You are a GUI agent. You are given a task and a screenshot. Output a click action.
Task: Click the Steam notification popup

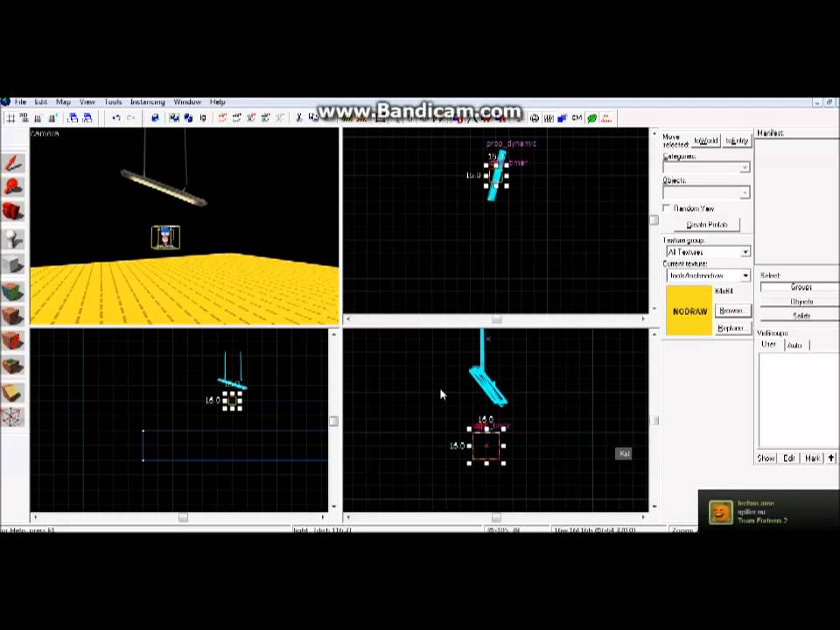tap(769, 511)
